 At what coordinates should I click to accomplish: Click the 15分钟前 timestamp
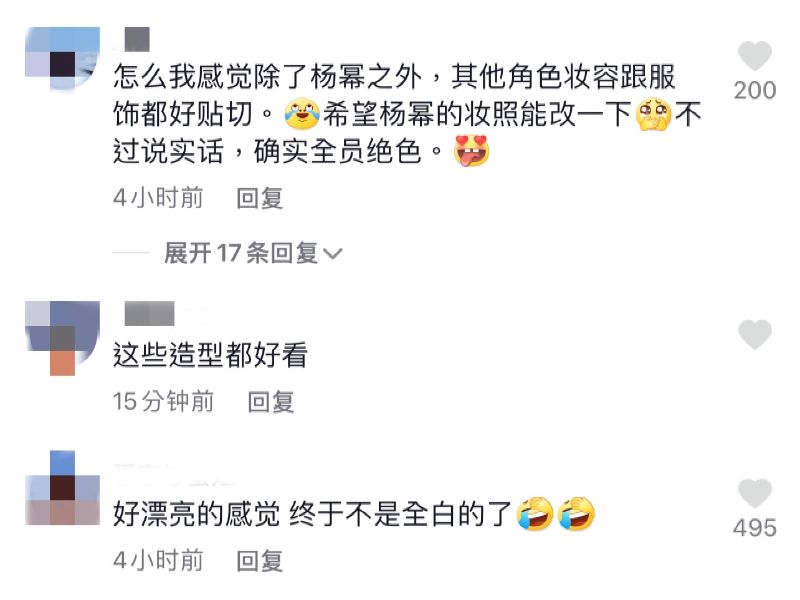coord(163,402)
